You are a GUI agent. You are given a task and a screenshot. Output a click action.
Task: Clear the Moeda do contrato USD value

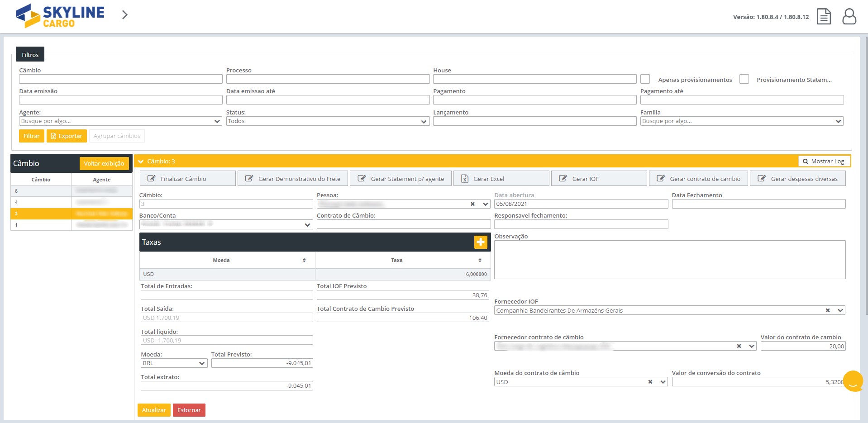tap(650, 382)
